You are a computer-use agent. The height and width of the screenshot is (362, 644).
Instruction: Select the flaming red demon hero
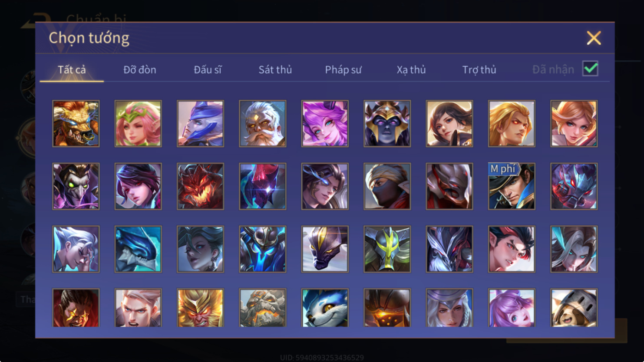point(200,187)
